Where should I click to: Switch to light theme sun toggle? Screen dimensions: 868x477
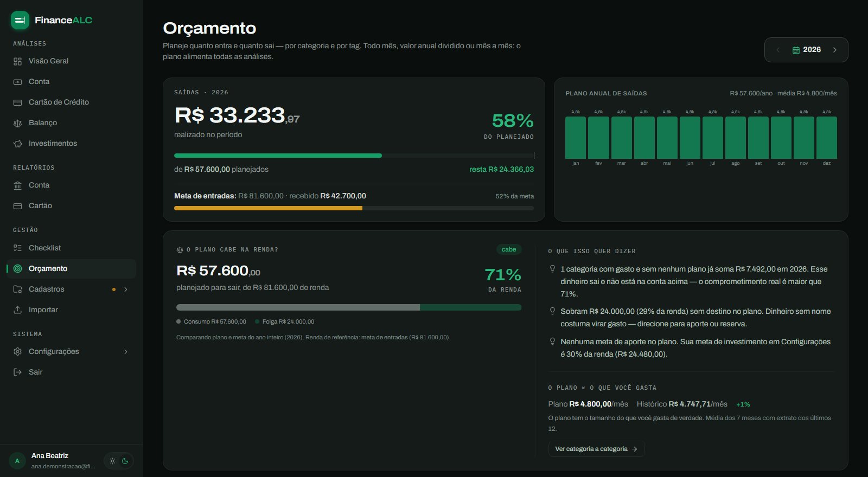click(x=112, y=461)
